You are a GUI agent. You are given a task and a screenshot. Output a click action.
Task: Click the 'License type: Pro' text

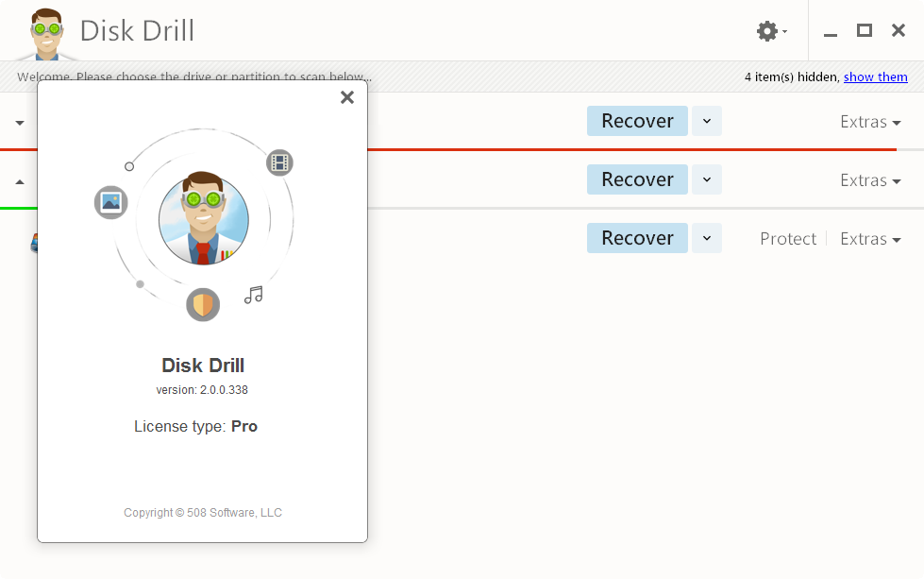click(x=195, y=426)
